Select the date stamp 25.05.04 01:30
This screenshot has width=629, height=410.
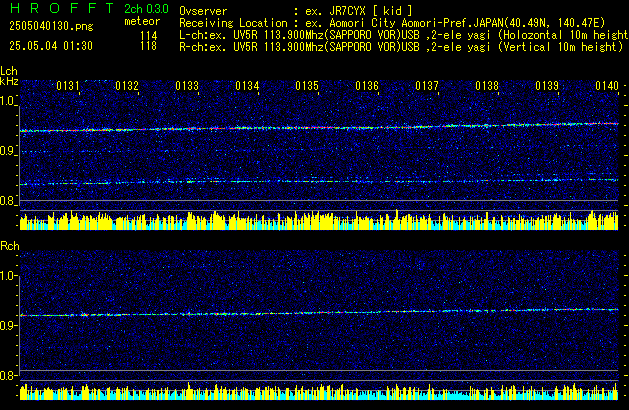click(x=51, y=46)
